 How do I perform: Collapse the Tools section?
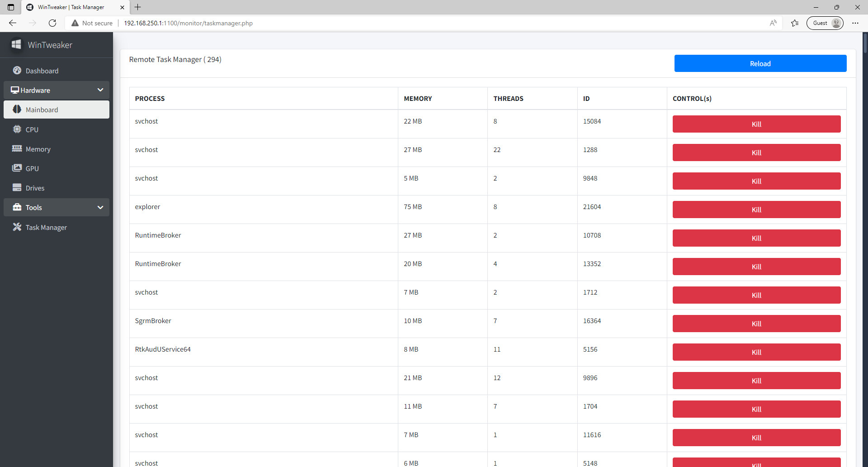pyautogui.click(x=100, y=207)
